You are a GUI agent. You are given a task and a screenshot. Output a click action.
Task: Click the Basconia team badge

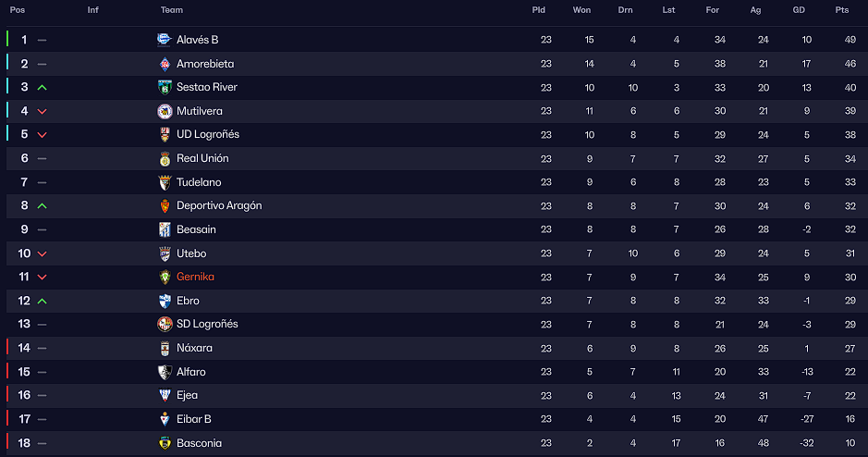click(165, 443)
